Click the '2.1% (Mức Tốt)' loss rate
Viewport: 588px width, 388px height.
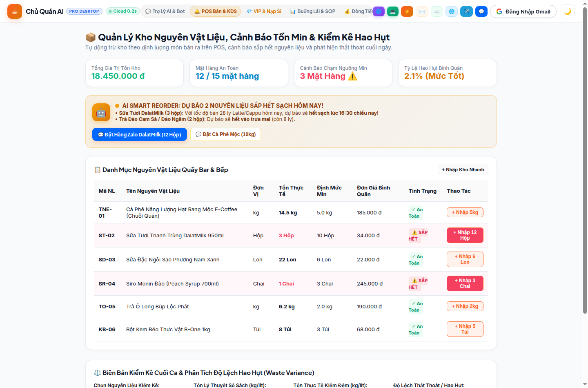tap(434, 76)
